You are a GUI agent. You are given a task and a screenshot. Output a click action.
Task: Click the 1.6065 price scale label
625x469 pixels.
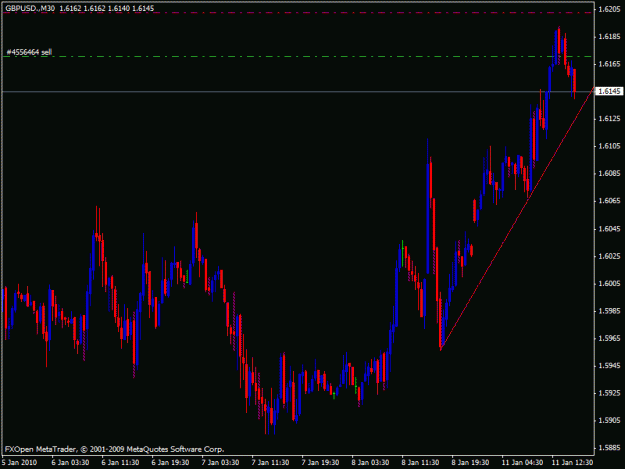coord(609,201)
